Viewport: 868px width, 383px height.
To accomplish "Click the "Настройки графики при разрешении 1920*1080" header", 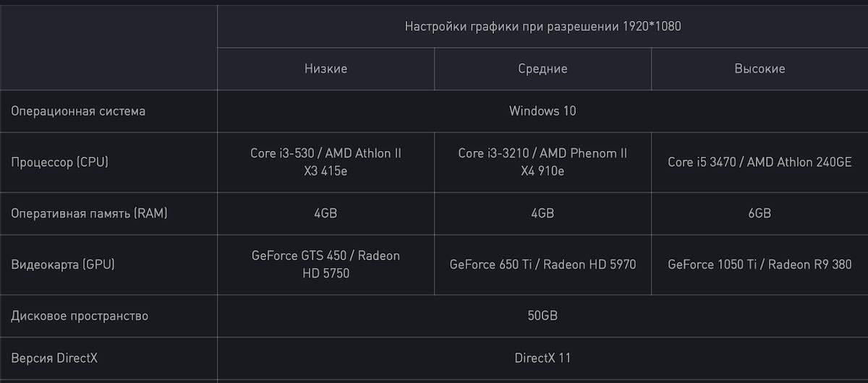I will [542, 26].
